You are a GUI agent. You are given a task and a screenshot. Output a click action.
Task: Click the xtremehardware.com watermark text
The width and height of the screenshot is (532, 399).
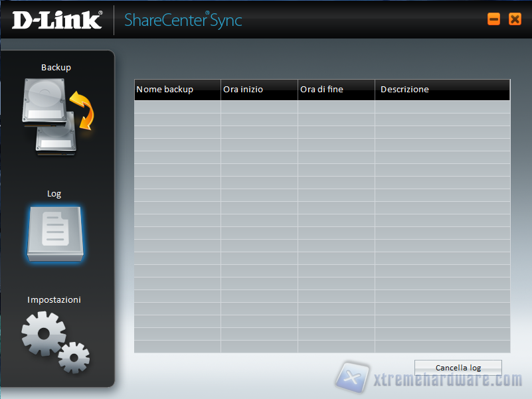click(446, 382)
